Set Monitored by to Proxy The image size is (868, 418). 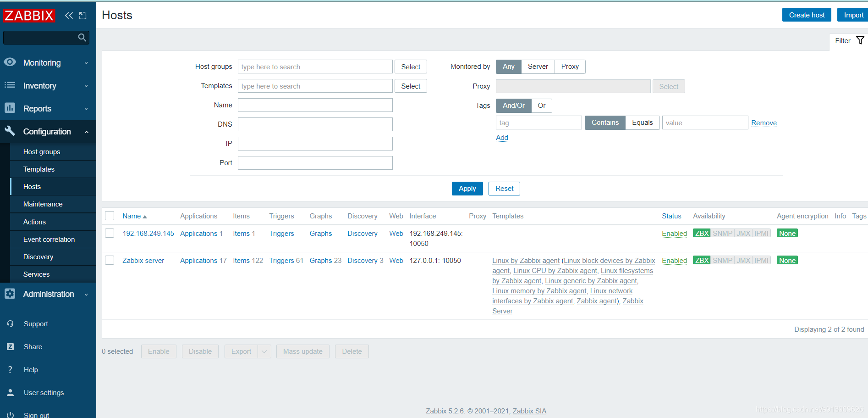tap(570, 67)
